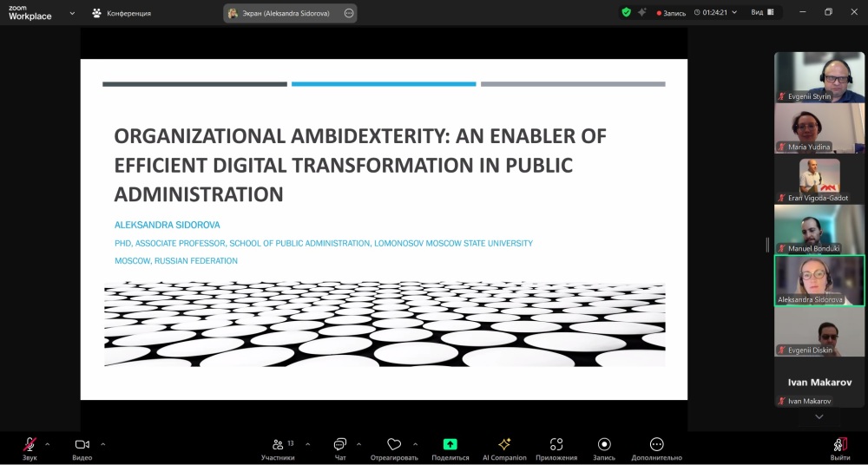This screenshot has width=868, height=465.
Task: Leave meeting with Выйти button
Action: coord(839,448)
